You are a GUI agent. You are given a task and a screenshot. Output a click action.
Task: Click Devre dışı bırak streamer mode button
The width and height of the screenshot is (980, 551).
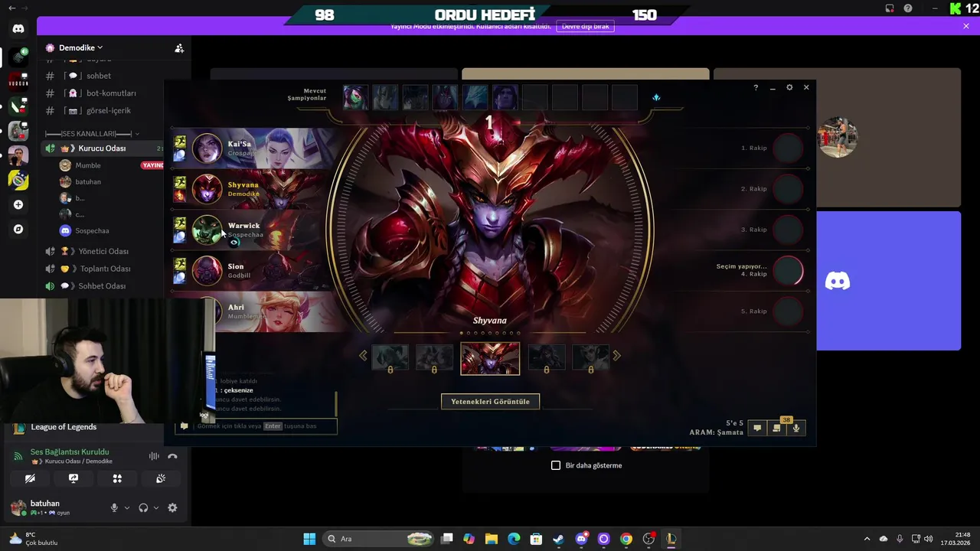586,26
